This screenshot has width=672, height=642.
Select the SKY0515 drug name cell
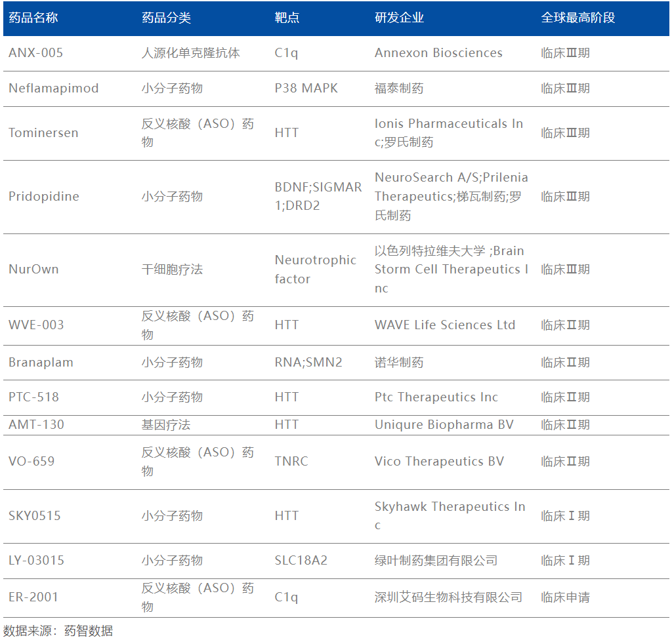(x=34, y=515)
